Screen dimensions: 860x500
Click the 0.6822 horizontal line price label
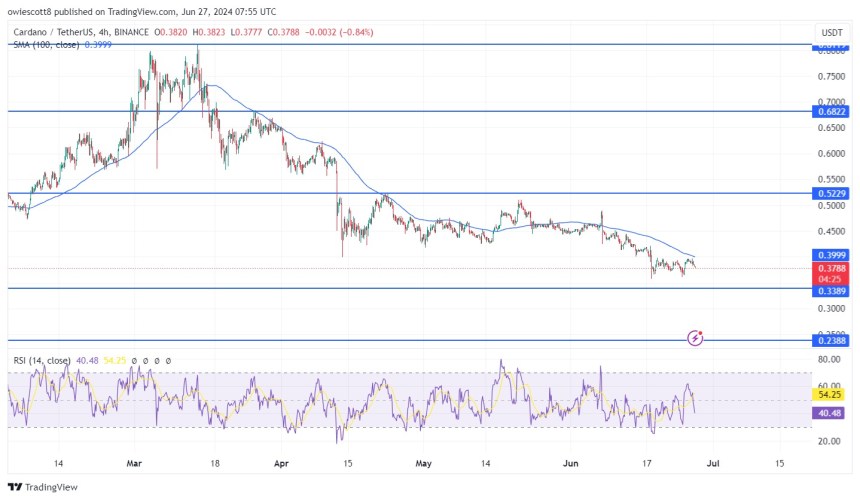(x=833, y=113)
